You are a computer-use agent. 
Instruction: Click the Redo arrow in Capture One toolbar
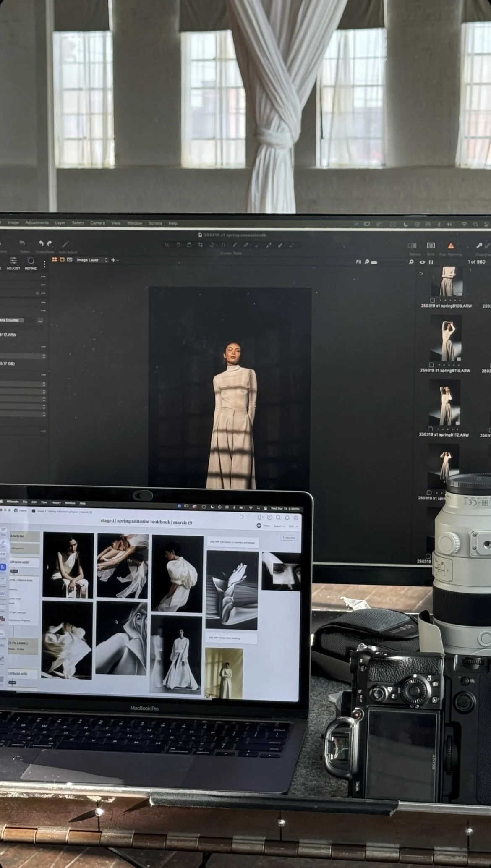click(x=50, y=243)
